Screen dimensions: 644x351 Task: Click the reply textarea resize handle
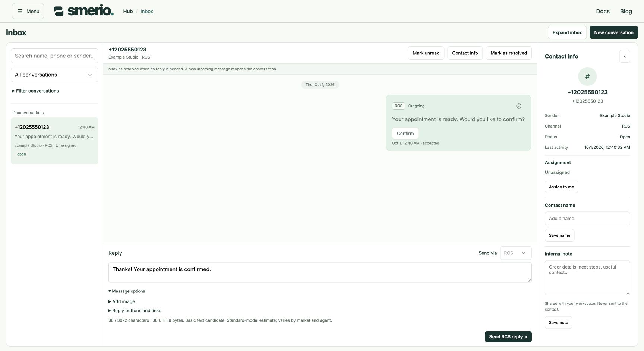[x=529, y=280]
